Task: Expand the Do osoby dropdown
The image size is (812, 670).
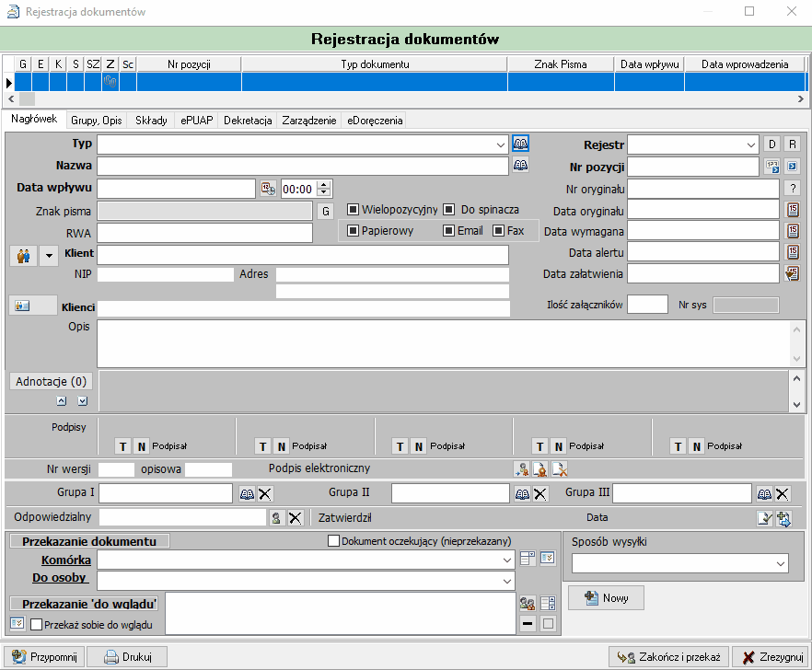Action: click(x=507, y=581)
